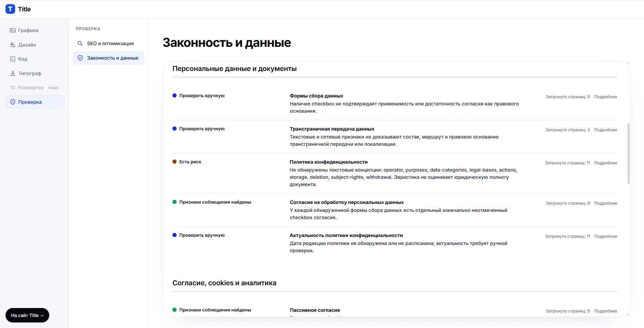Open Подробнее for Согласие на обработку персональных данных
The height and width of the screenshot is (328, 644).
tap(605, 203)
